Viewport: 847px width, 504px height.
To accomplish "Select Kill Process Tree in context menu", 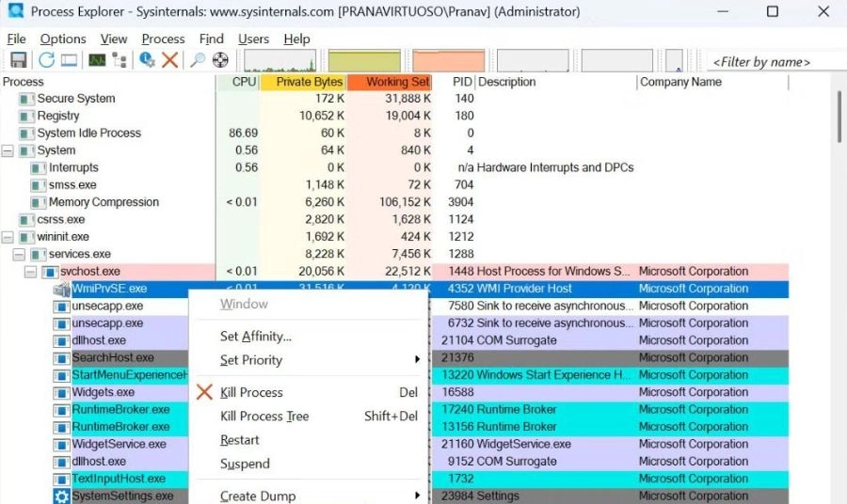I will [309, 416].
